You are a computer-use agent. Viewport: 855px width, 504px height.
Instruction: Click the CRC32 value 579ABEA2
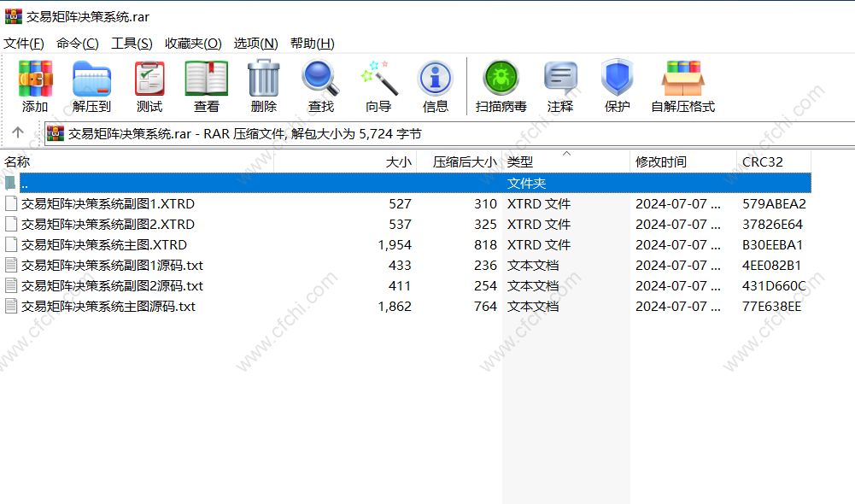click(774, 203)
